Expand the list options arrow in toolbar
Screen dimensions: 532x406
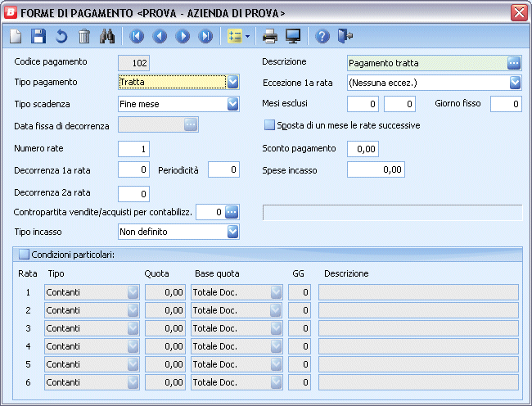point(247,36)
